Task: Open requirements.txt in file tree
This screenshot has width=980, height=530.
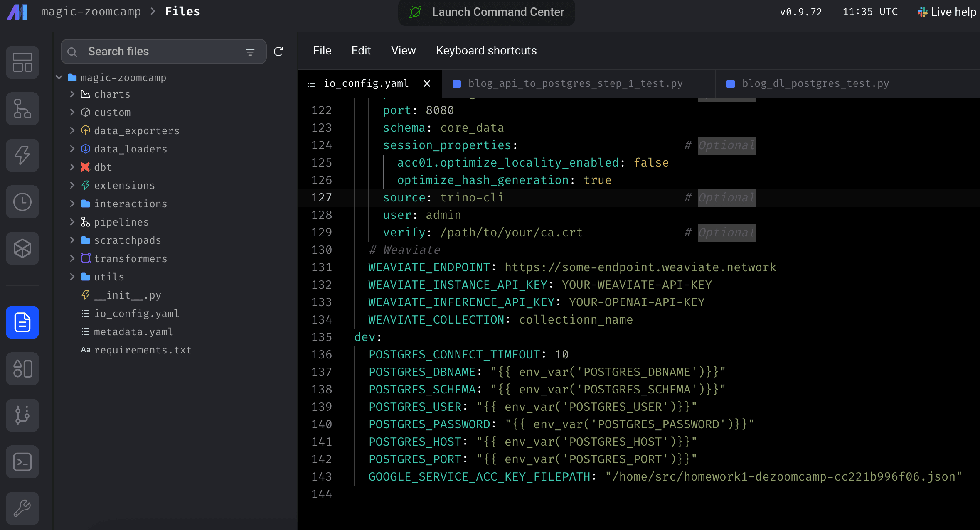Action: coord(143,350)
